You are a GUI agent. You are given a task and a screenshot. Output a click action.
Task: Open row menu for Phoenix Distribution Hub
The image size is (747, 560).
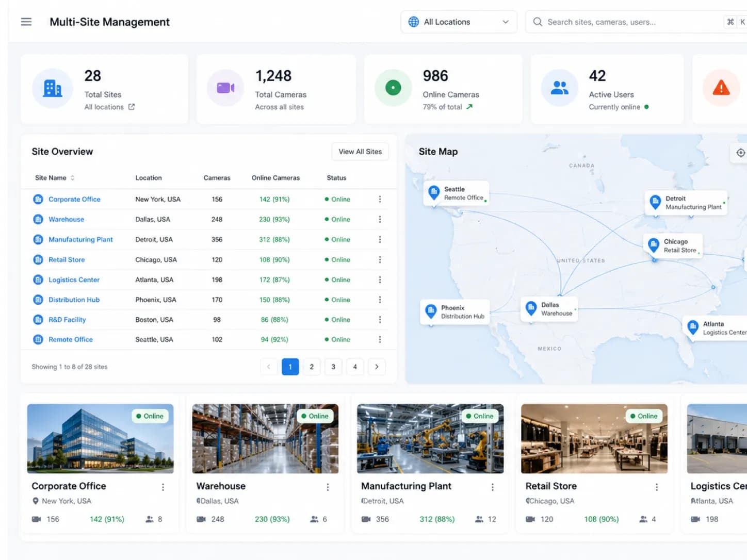tap(380, 300)
